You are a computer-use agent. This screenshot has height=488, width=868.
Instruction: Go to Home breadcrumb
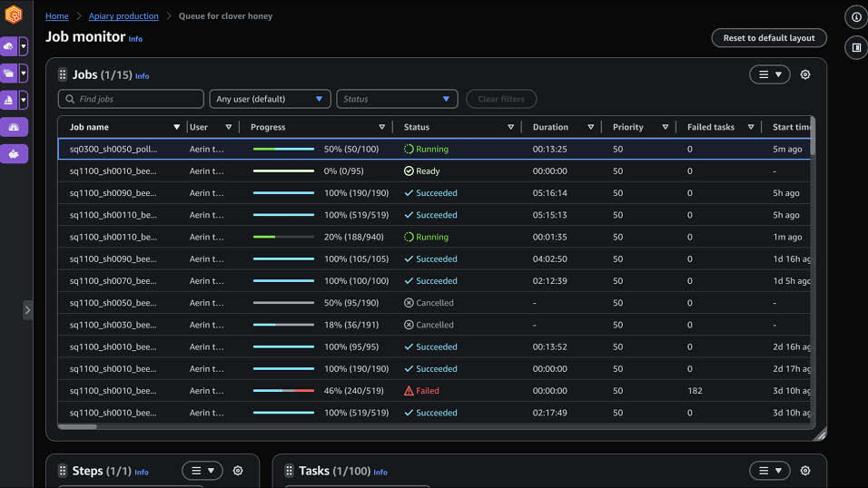[57, 16]
